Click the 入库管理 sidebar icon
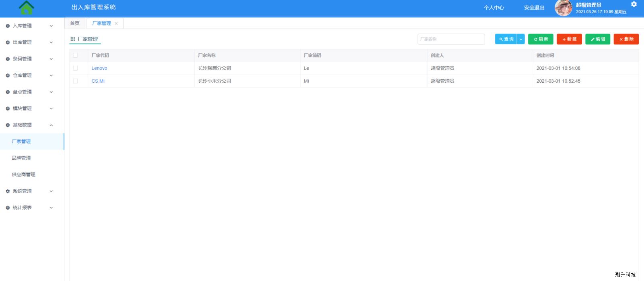 pos(8,26)
